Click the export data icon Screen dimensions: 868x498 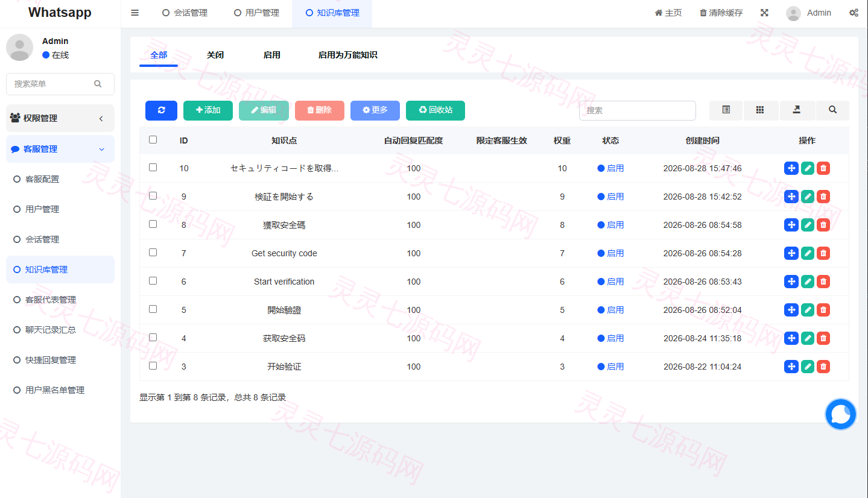pyautogui.click(x=797, y=110)
